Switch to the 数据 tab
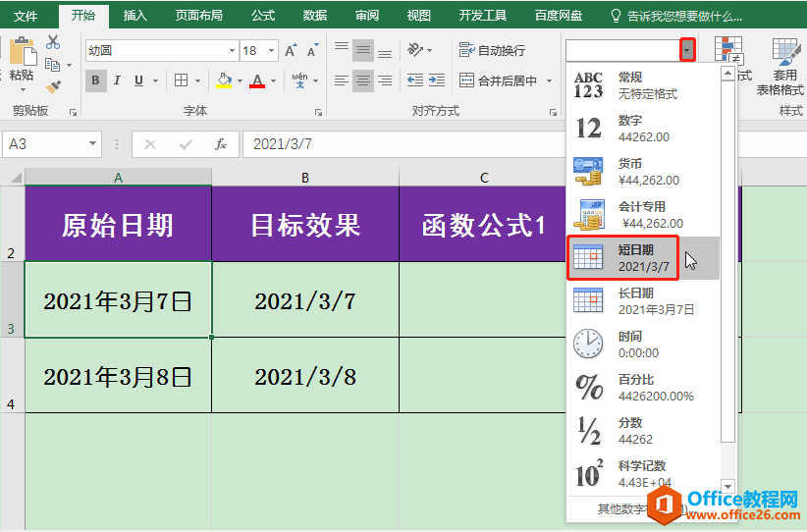 tap(315, 16)
